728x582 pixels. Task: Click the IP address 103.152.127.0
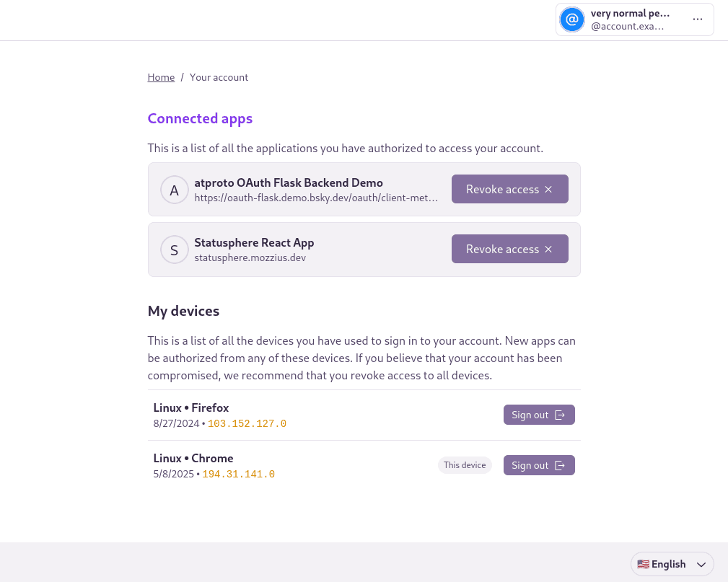tap(247, 423)
